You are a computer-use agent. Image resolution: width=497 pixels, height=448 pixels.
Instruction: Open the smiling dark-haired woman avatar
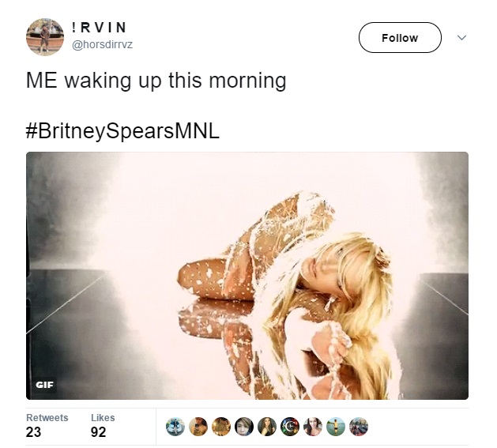[x=313, y=427]
